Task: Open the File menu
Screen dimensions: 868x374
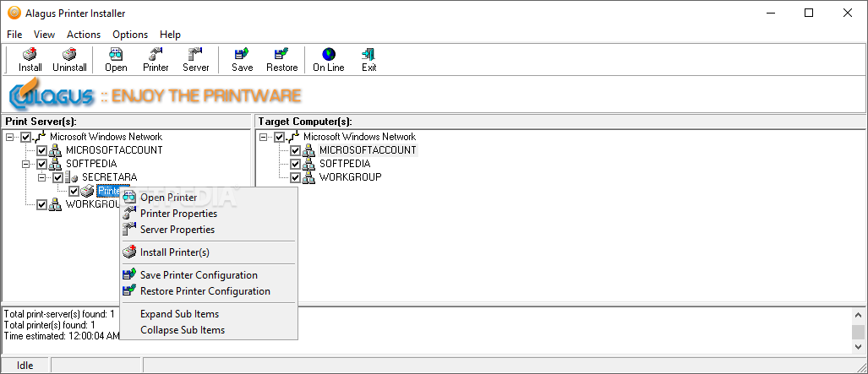Action: pyautogui.click(x=14, y=35)
